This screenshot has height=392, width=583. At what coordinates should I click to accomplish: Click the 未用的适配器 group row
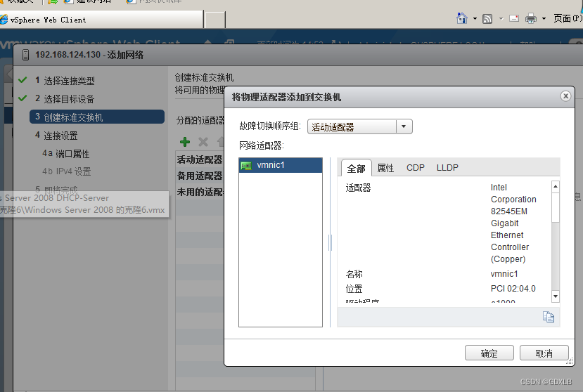(200, 192)
